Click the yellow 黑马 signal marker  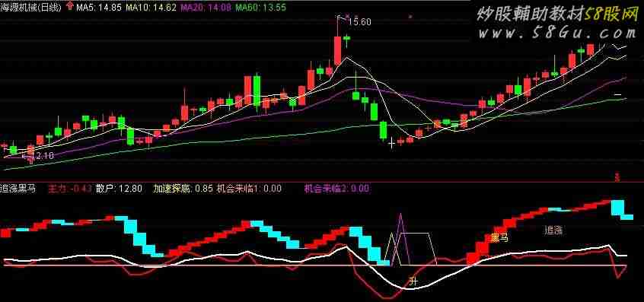click(x=500, y=238)
